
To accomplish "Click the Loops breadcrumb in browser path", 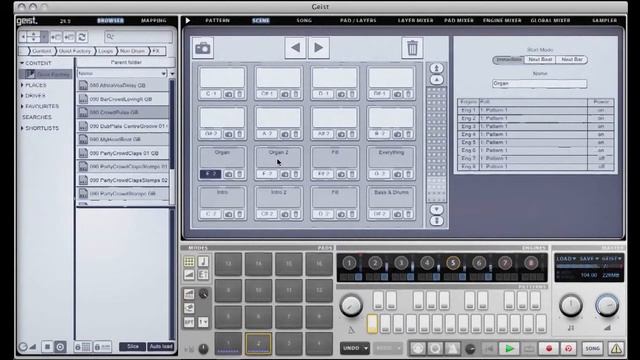I will (106, 51).
